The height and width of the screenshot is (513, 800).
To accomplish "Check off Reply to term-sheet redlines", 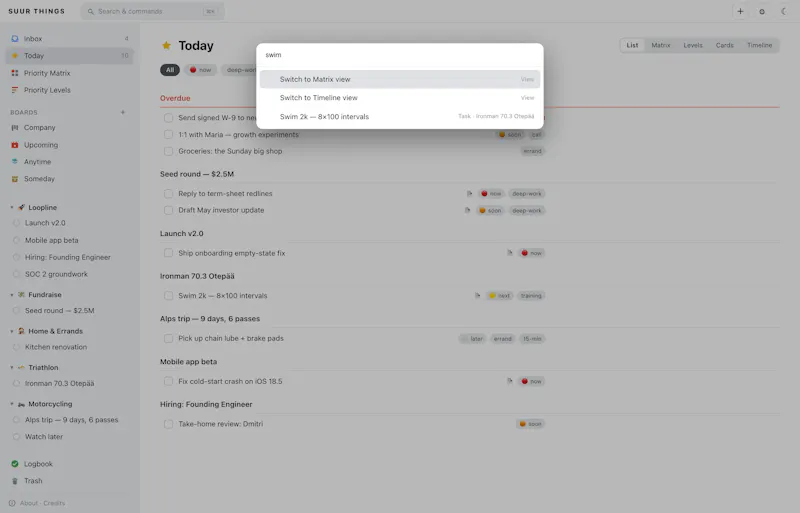I will click(x=168, y=193).
